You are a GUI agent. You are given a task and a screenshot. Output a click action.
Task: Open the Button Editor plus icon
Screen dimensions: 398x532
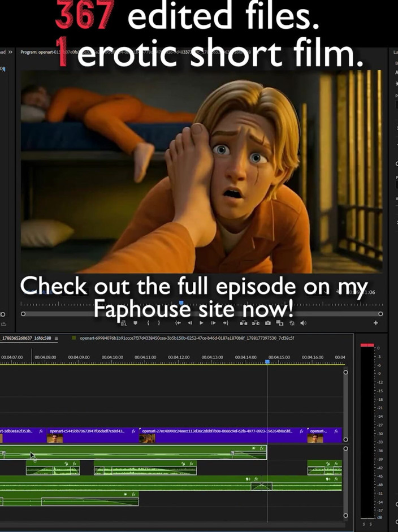point(375,323)
